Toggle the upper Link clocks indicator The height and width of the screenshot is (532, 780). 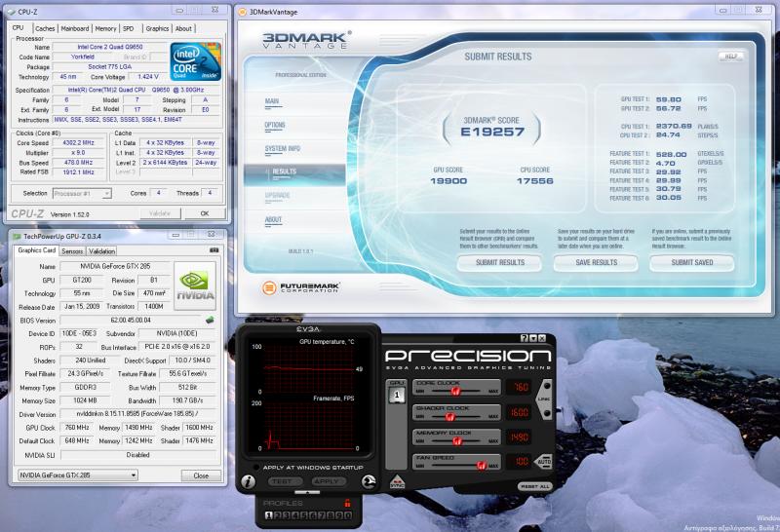(x=547, y=386)
